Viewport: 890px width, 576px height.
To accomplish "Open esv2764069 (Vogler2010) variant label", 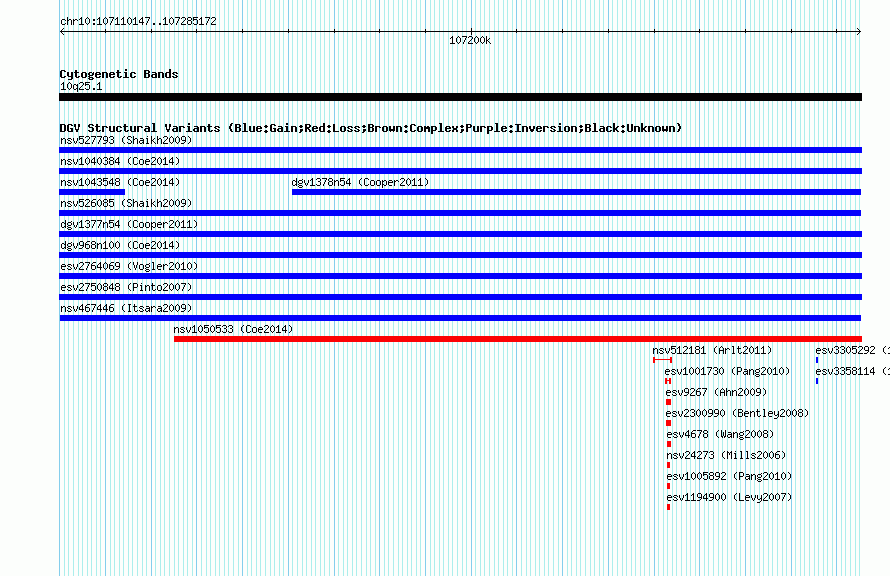I will pos(129,266).
